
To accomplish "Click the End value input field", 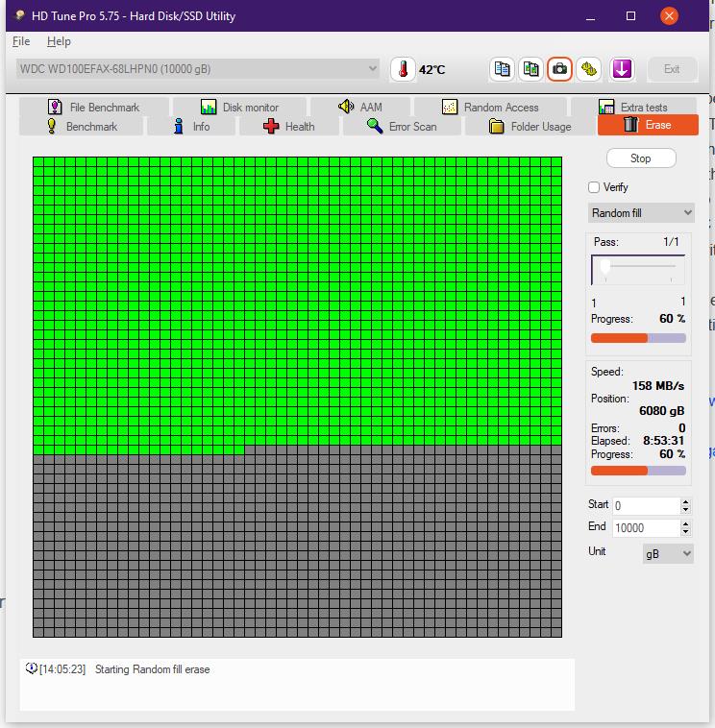I will [x=646, y=528].
